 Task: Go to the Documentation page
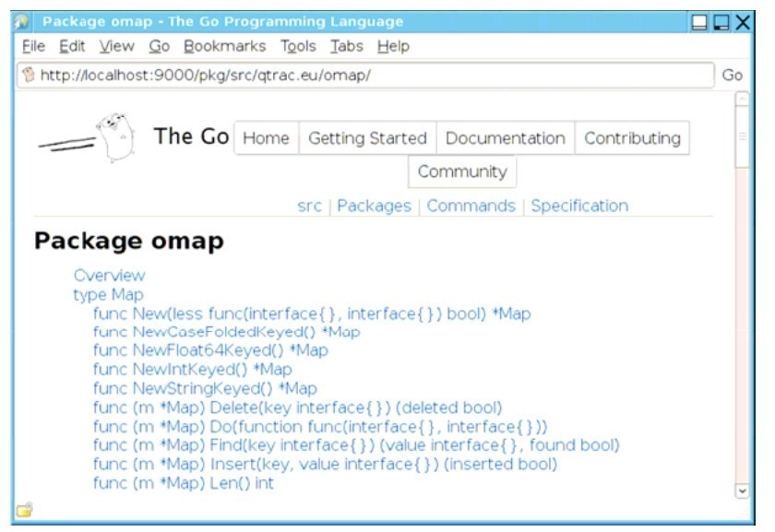pyautogui.click(x=505, y=138)
